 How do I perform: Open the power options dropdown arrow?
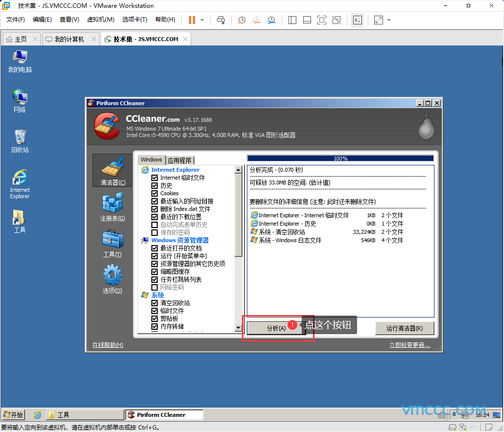coord(202,20)
